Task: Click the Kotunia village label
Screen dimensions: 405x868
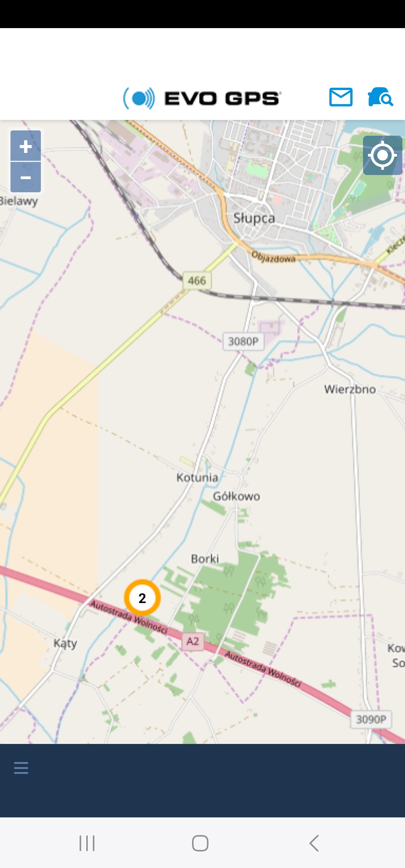Action: [197, 477]
